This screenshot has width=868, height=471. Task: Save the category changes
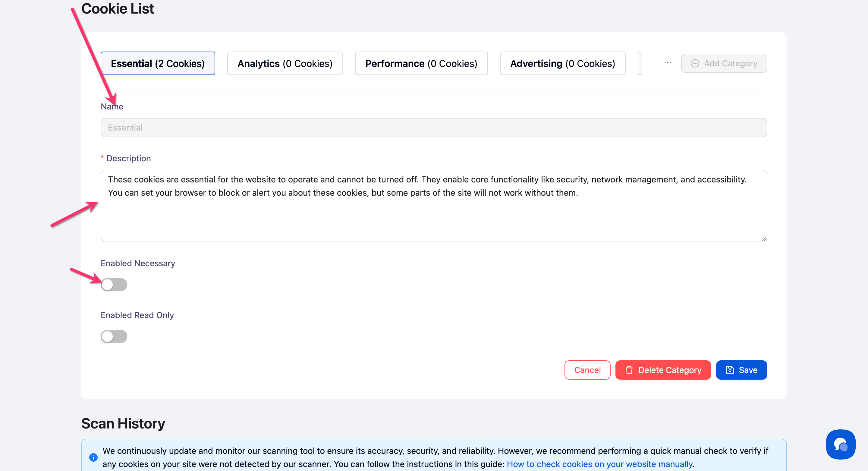(x=741, y=370)
